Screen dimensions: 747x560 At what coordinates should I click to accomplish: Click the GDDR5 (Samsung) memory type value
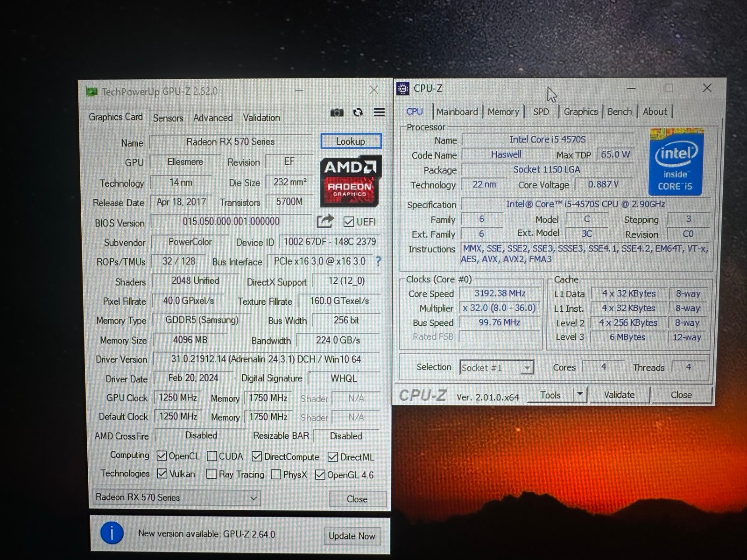point(202,320)
